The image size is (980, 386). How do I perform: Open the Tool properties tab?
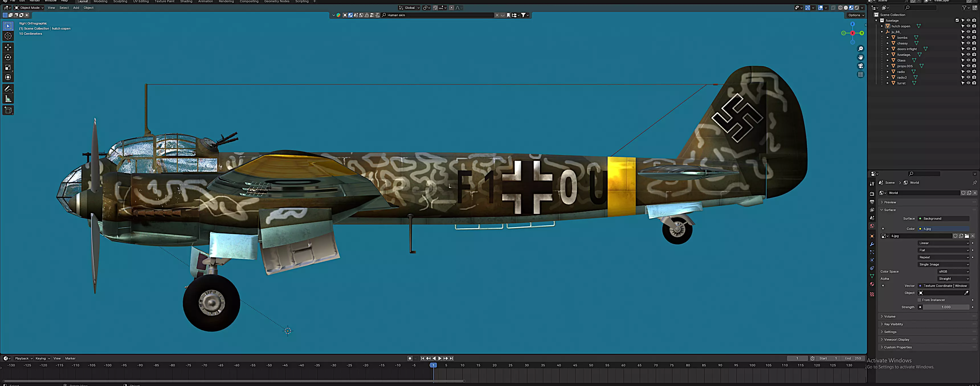pyautogui.click(x=872, y=183)
